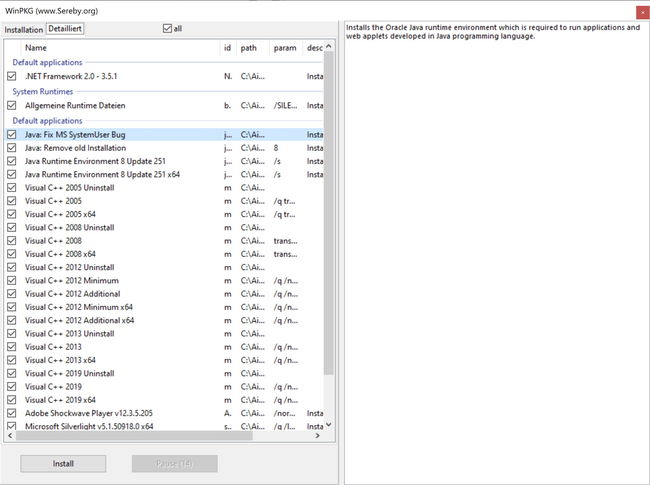Click the horizontal scroll right arrow
The image size is (650, 485).
[318, 435]
